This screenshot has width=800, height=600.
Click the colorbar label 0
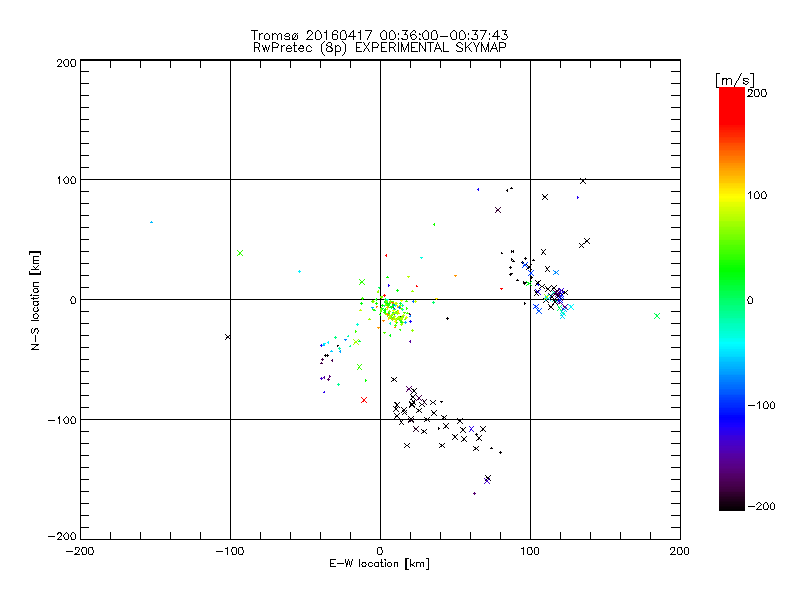pos(750,301)
